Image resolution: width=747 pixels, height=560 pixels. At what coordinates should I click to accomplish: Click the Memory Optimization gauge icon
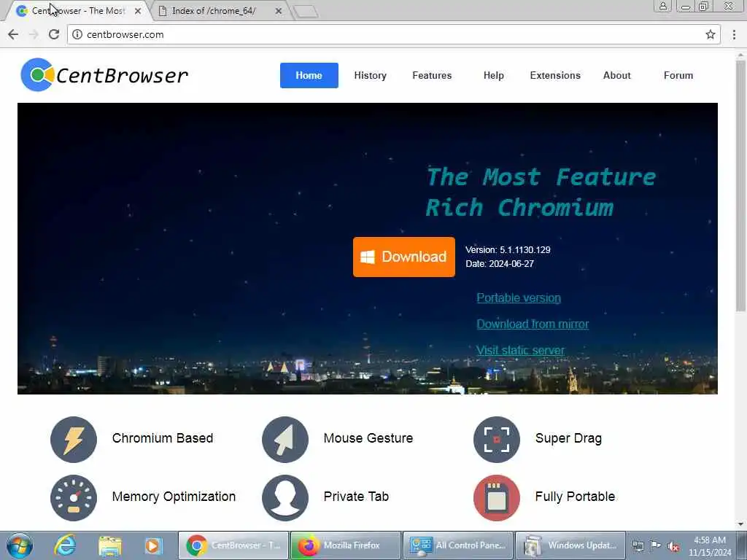click(74, 497)
